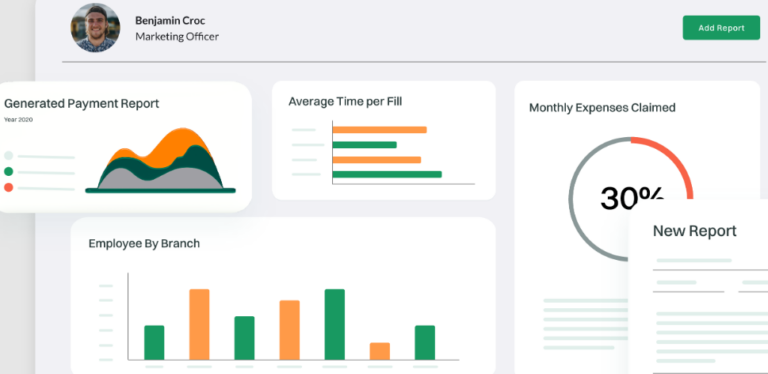Click the top orange horizontal bar
This screenshot has width=768, height=374.
tap(380, 130)
